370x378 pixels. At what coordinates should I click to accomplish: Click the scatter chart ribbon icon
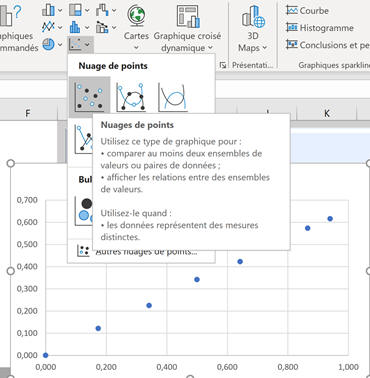coord(75,44)
